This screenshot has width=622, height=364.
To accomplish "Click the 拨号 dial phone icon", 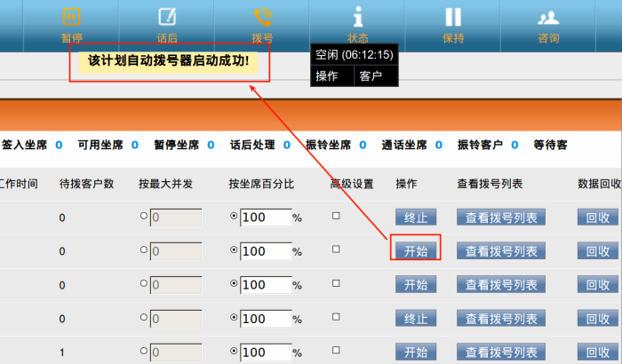I will (x=262, y=17).
